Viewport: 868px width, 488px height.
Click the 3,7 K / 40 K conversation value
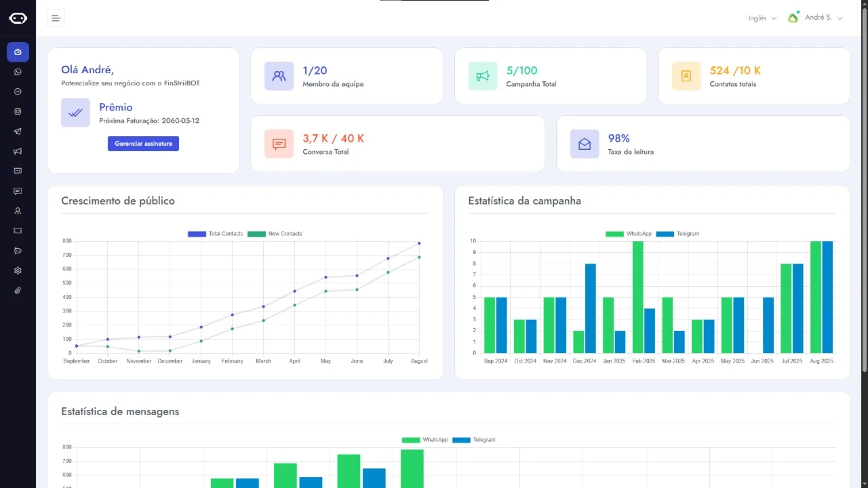(x=333, y=138)
